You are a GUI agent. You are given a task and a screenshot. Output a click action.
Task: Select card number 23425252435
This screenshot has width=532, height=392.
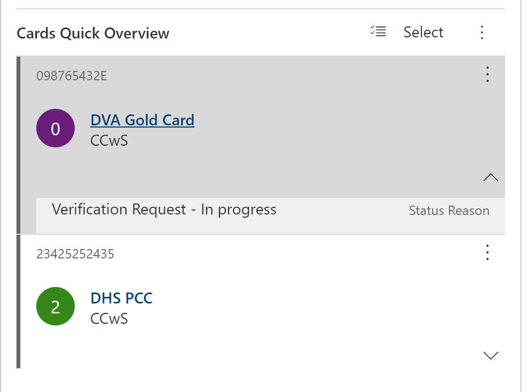[75, 254]
